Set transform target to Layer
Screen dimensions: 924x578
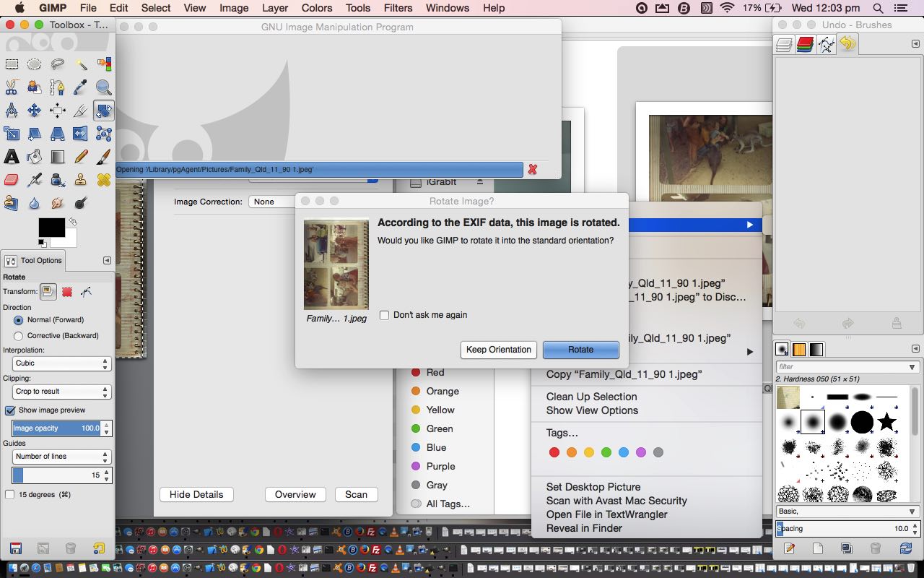[x=48, y=292]
